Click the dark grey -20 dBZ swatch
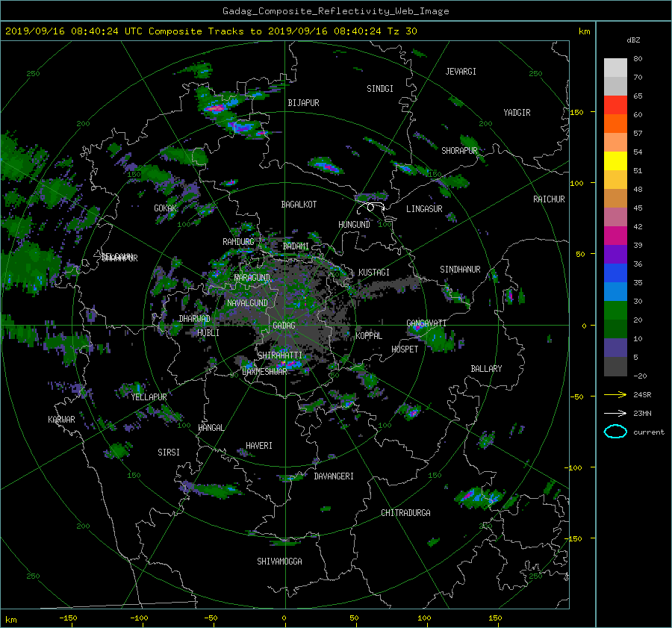Image resolution: width=672 pixels, height=628 pixels. pos(615,367)
